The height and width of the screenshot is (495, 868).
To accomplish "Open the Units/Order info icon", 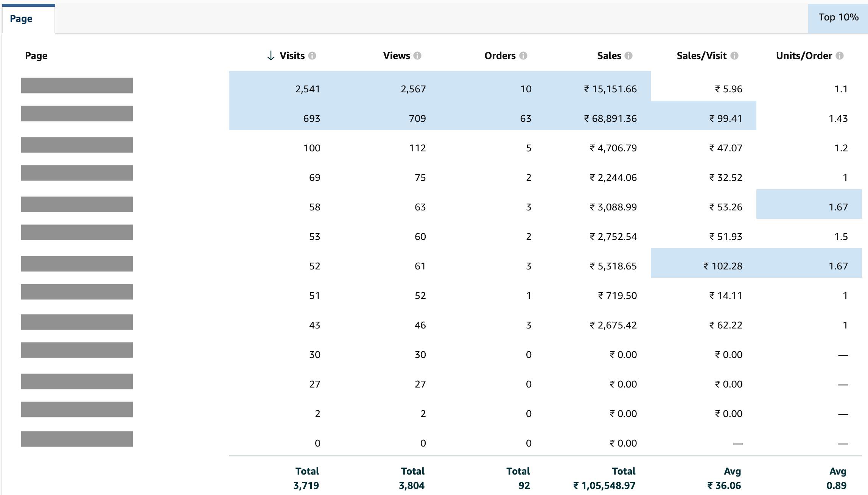I will [840, 56].
